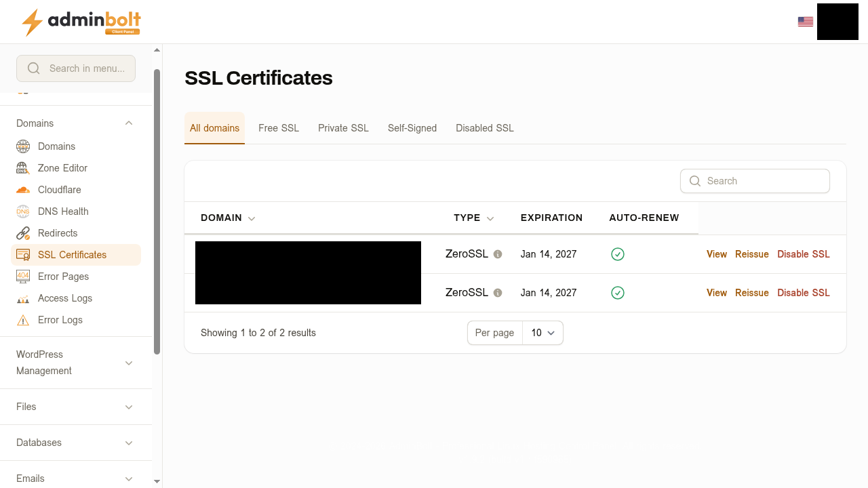The width and height of the screenshot is (868, 488).
Task: Click the Domains globe icon in sidebar
Action: pyautogui.click(x=23, y=146)
